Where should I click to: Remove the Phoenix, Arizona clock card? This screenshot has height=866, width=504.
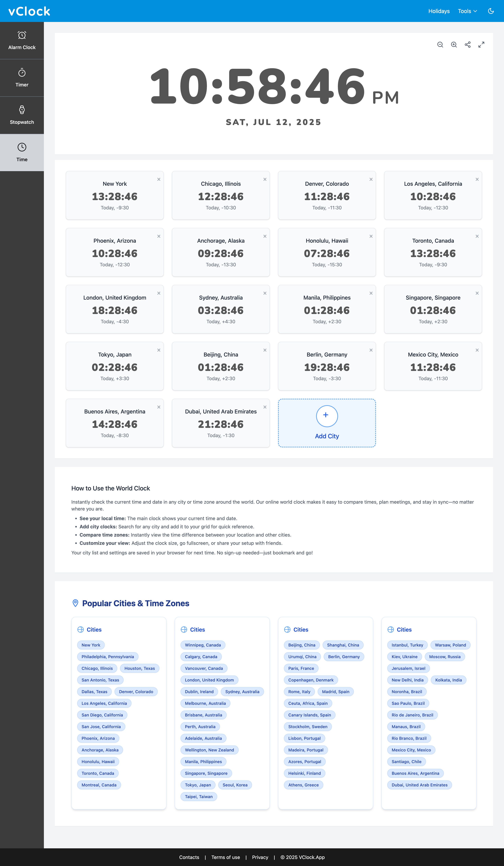(x=159, y=236)
